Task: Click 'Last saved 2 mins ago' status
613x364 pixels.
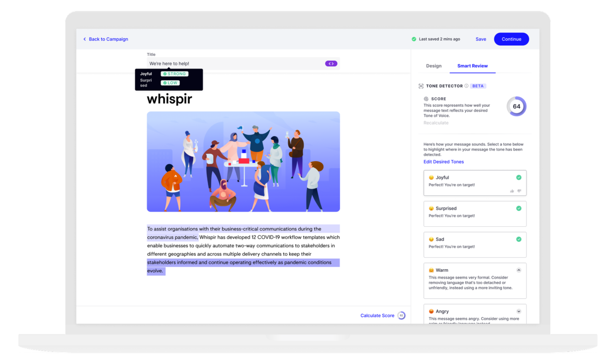Action: (x=439, y=39)
